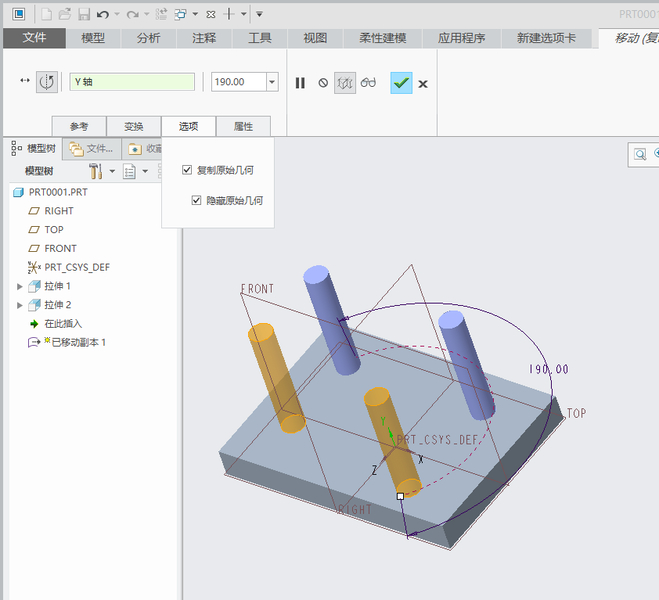Select the 已移动副本 1 tree feature

[x=66, y=342]
